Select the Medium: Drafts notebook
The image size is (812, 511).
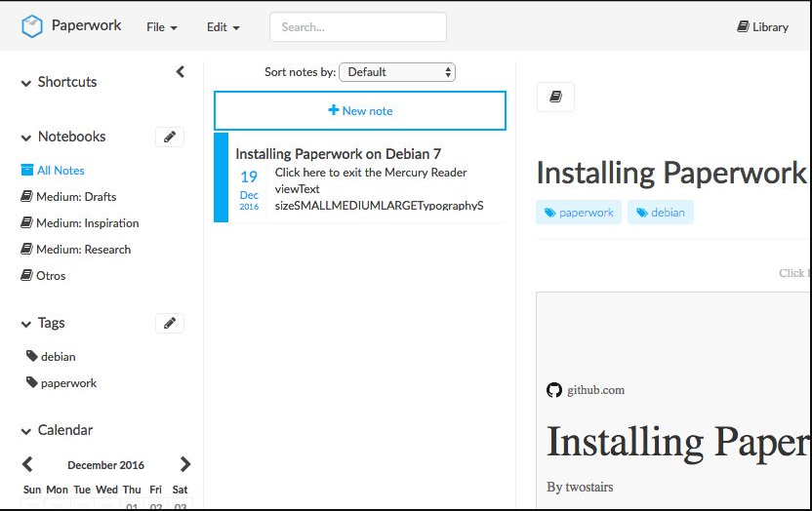tap(75, 197)
